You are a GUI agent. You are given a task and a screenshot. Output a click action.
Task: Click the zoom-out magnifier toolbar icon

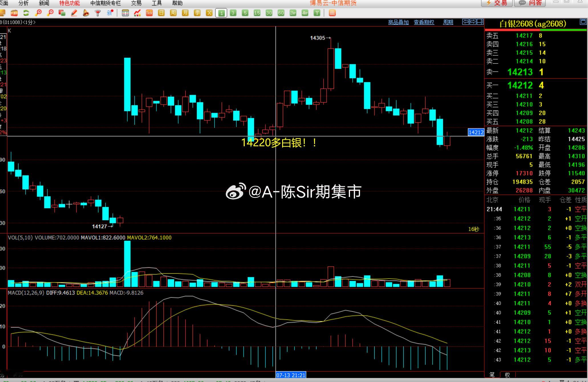click(50, 13)
